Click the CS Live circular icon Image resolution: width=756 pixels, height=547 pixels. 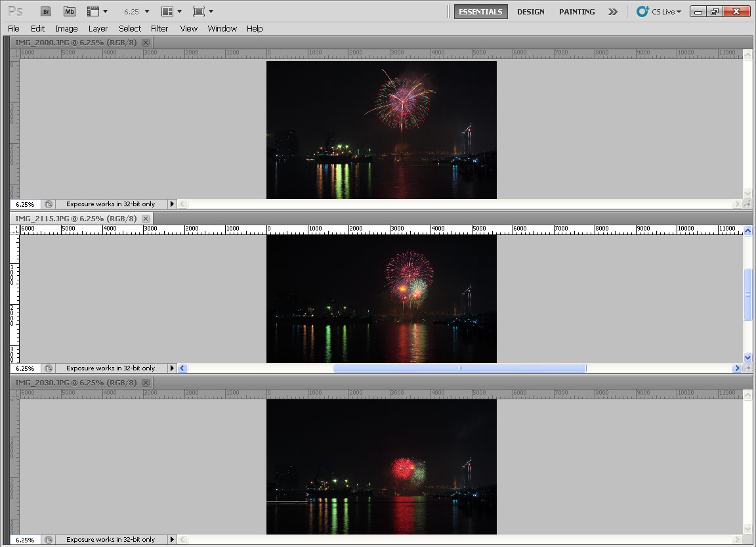click(642, 11)
